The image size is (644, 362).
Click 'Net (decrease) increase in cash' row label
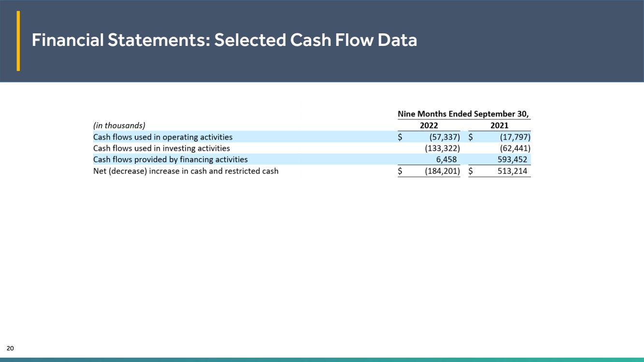(x=186, y=171)
